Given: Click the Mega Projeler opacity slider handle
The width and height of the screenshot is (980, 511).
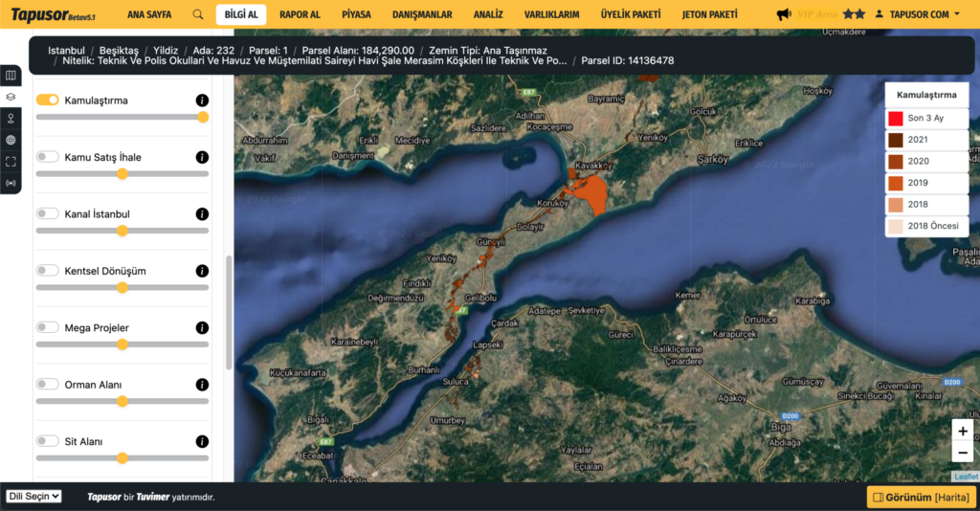Looking at the screenshot, I should coord(122,344).
